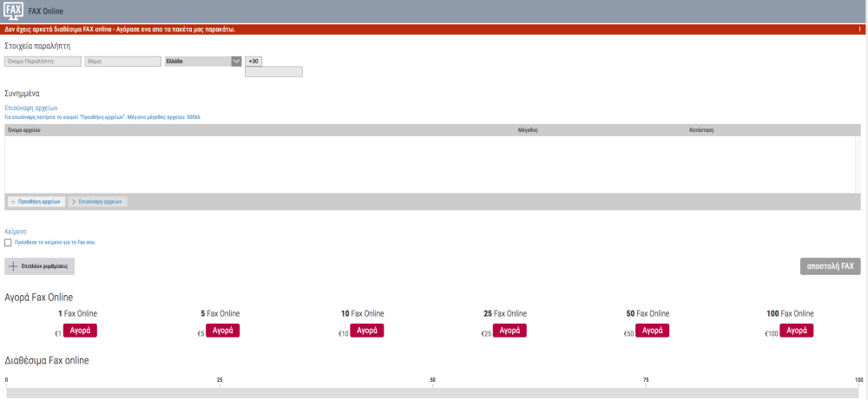Click the 'Συνημμένα' heading
This screenshot has height=400, width=868.
(22, 94)
